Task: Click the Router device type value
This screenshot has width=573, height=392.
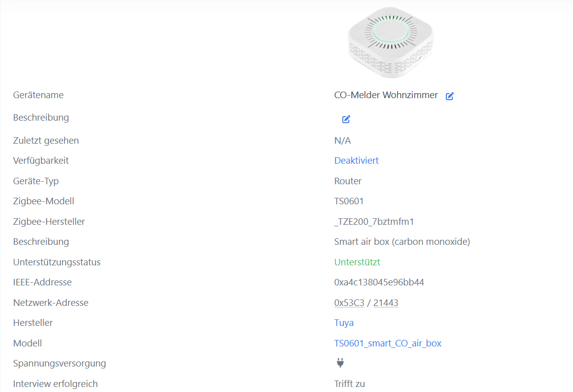Action: (x=348, y=181)
